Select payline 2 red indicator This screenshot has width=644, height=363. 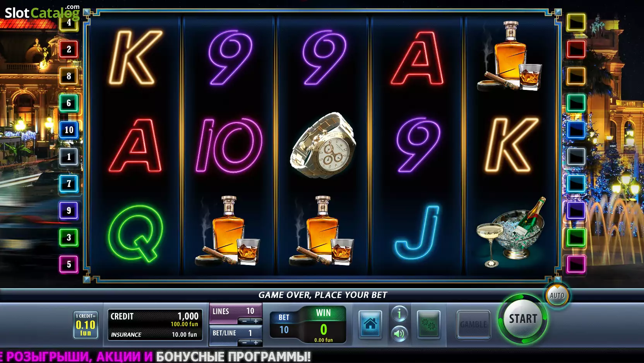click(69, 49)
